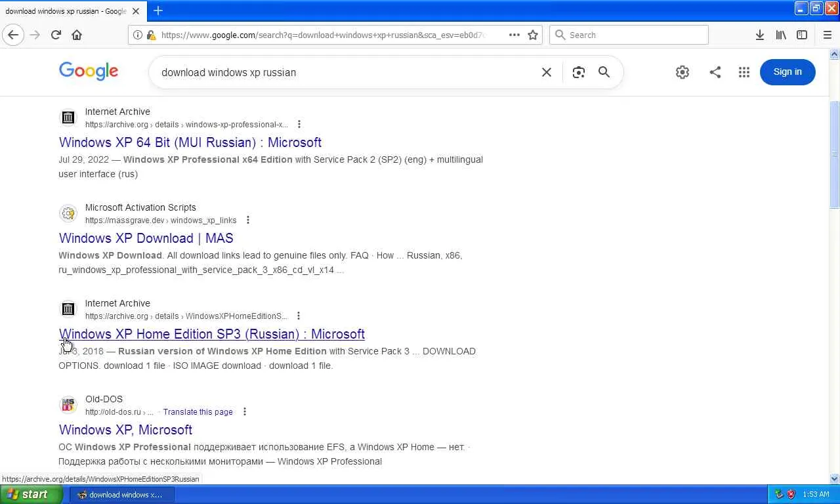Image resolution: width=840 pixels, height=504 pixels.
Task: Search by image with Google Lens
Action: [x=578, y=72]
